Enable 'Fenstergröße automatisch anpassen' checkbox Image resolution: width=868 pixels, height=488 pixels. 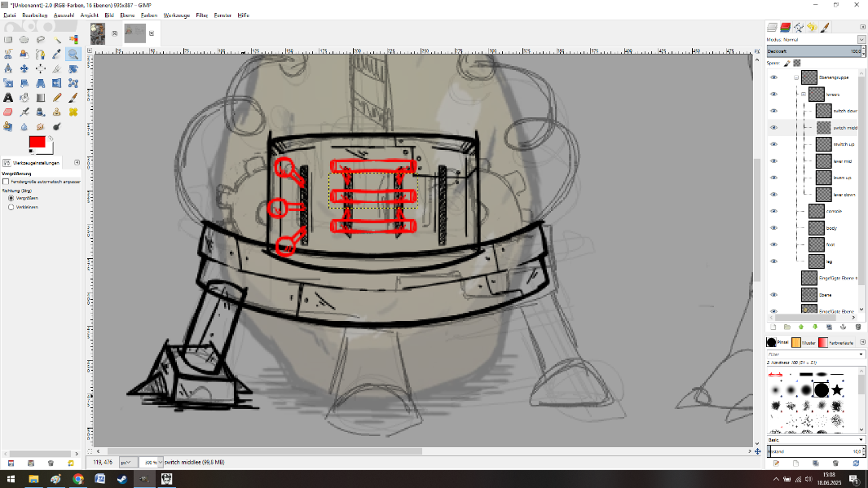pyautogui.click(x=6, y=182)
